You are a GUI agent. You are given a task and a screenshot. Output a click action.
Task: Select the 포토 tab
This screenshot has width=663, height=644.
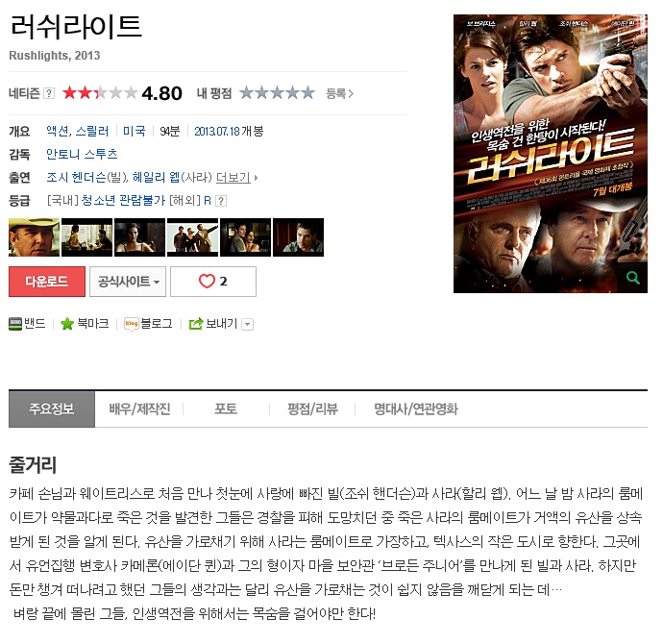(x=226, y=409)
